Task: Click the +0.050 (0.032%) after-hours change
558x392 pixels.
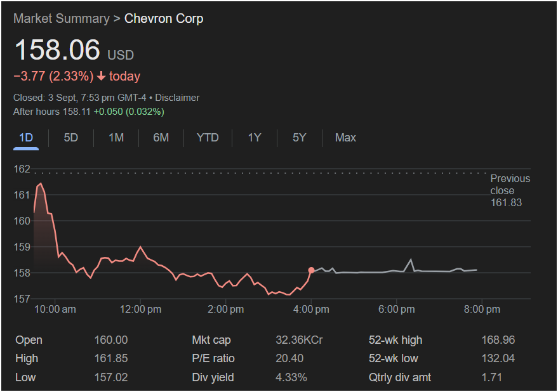Action: tap(129, 112)
